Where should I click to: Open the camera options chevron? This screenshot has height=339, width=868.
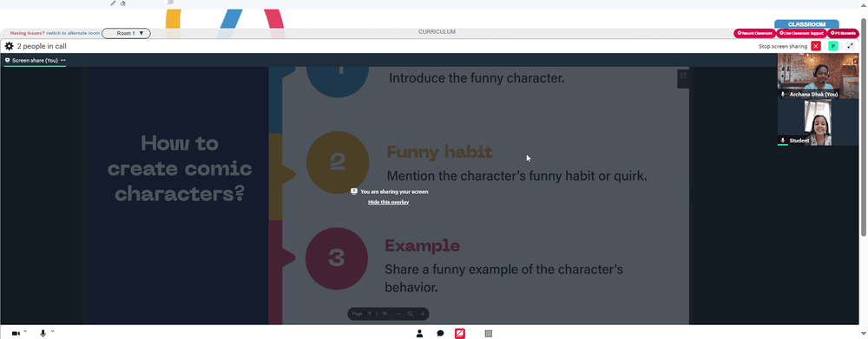click(x=25, y=331)
